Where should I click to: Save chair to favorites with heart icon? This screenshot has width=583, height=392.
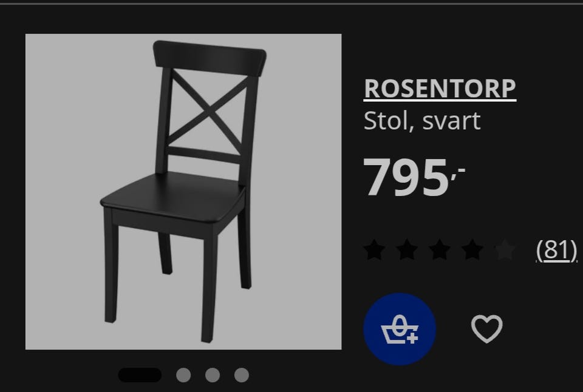click(486, 328)
